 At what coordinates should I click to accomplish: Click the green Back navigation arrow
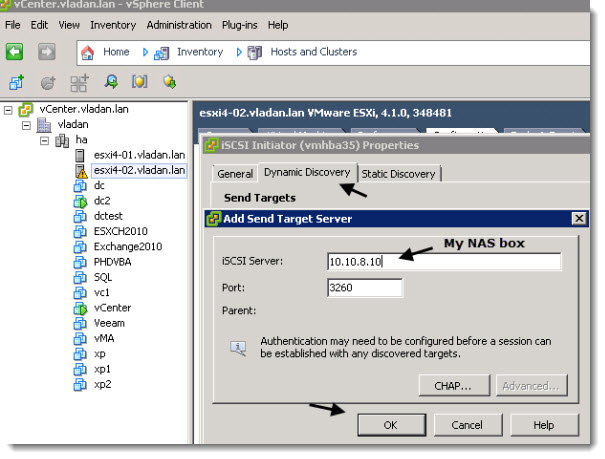pos(14,52)
